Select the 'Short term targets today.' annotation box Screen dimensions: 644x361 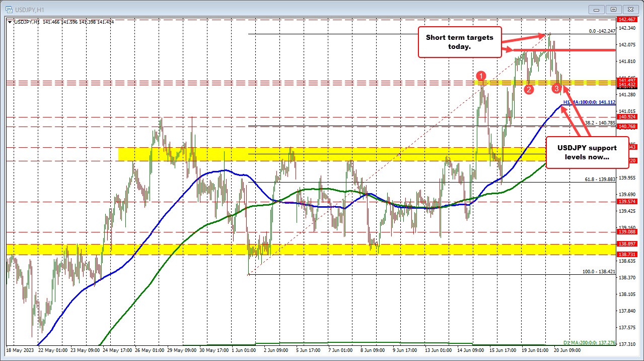coord(460,42)
